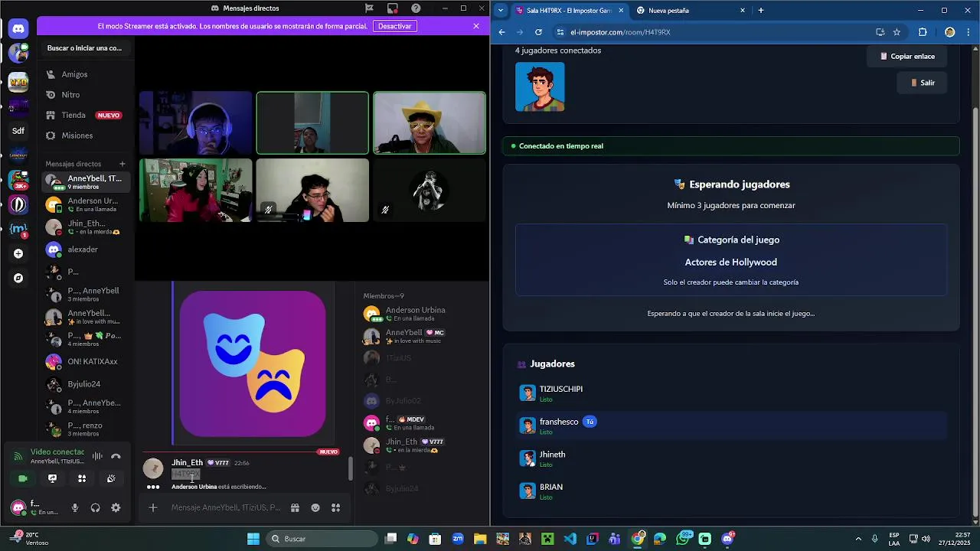The height and width of the screenshot is (551, 980).
Task: Dismiss the Streamer mode banner
Action: pyautogui.click(x=476, y=26)
